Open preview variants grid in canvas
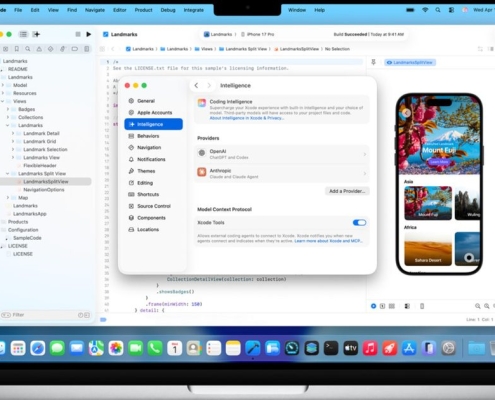This screenshot has width=495, height=400. pos(392,306)
